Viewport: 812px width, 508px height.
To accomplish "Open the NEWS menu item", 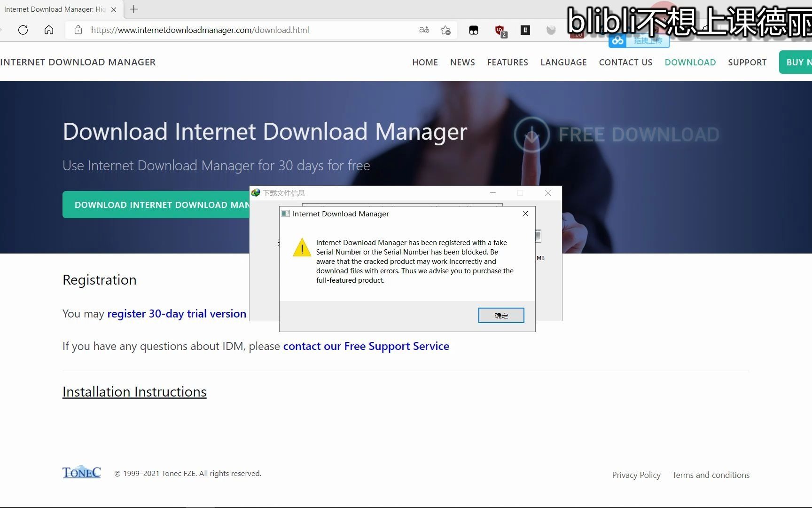I will [462, 63].
